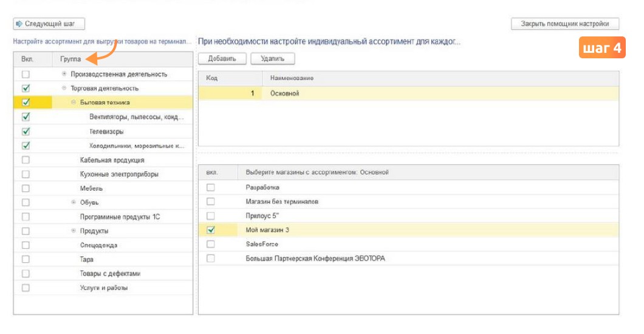
Task: Tick the Разработка store checkbox
Action: pyautogui.click(x=211, y=188)
